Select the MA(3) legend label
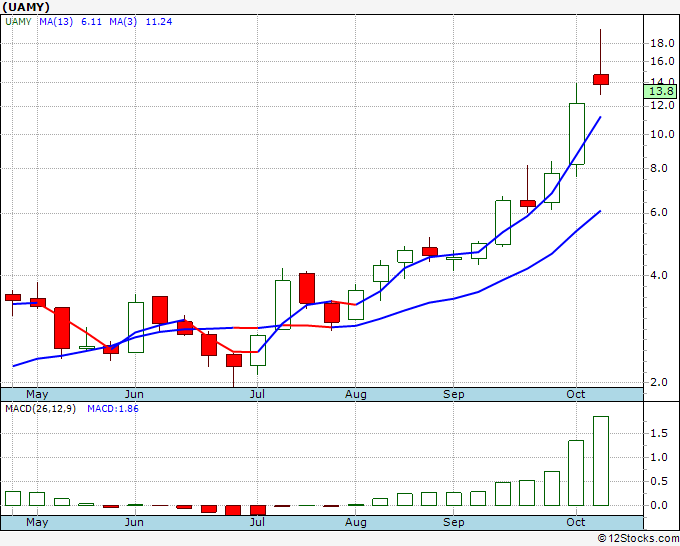 (x=123, y=22)
